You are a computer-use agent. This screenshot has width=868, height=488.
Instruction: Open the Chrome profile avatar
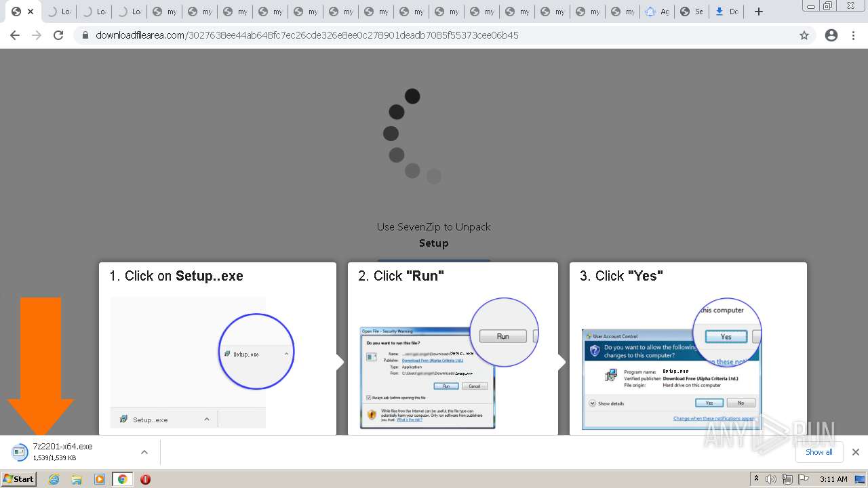tap(831, 35)
